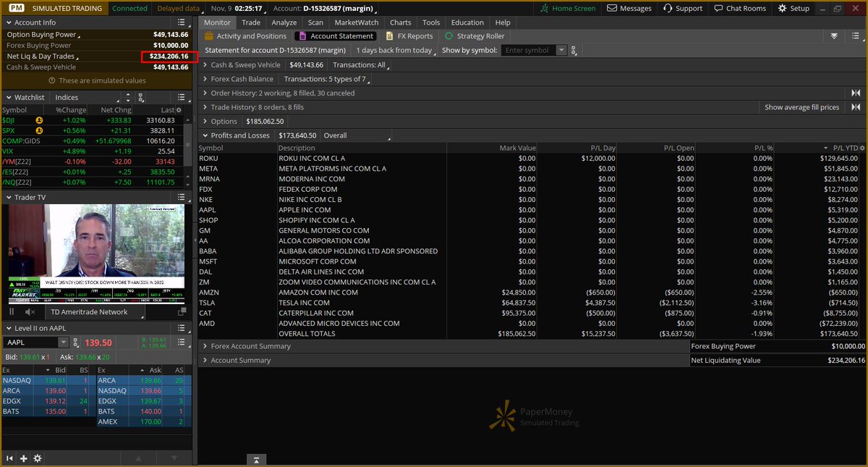The width and height of the screenshot is (868, 467).
Task: Open the Strategy Roller subtab
Action: [x=474, y=35]
